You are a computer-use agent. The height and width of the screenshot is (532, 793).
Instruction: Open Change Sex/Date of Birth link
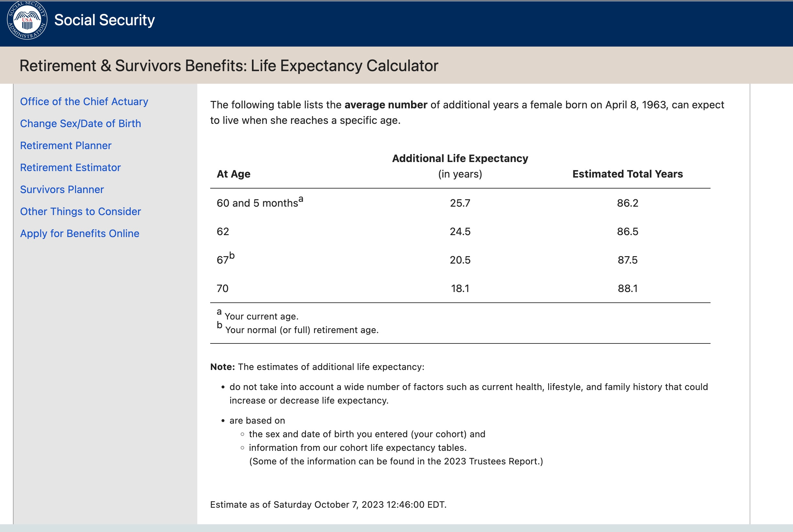81,124
